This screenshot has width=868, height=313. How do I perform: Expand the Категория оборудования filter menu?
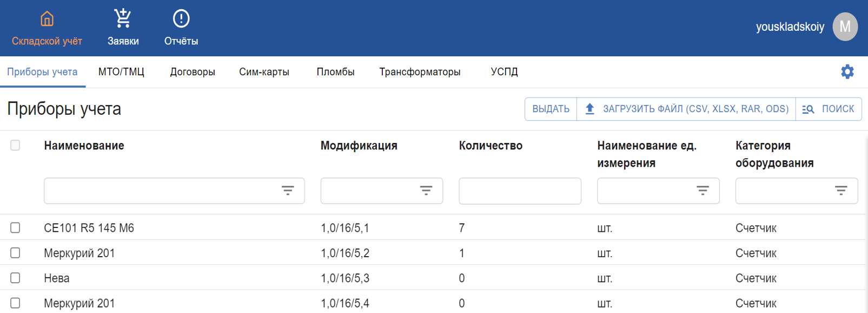tap(841, 191)
